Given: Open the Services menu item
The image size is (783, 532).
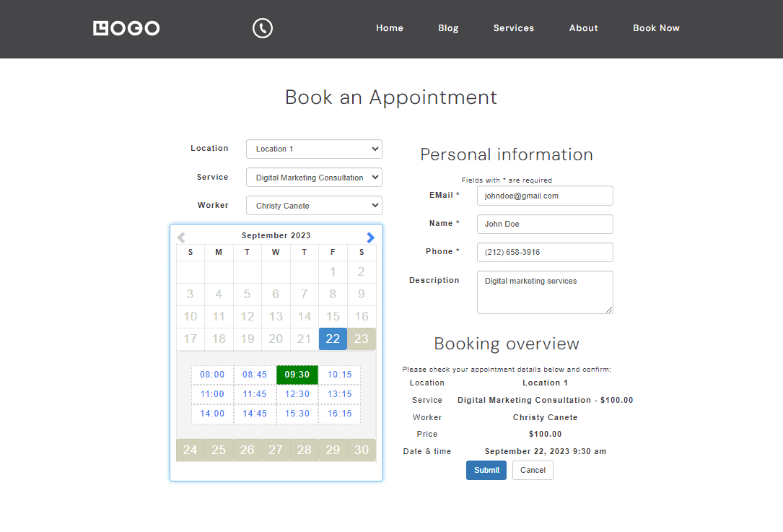Looking at the screenshot, I should [x=514, y=28].
